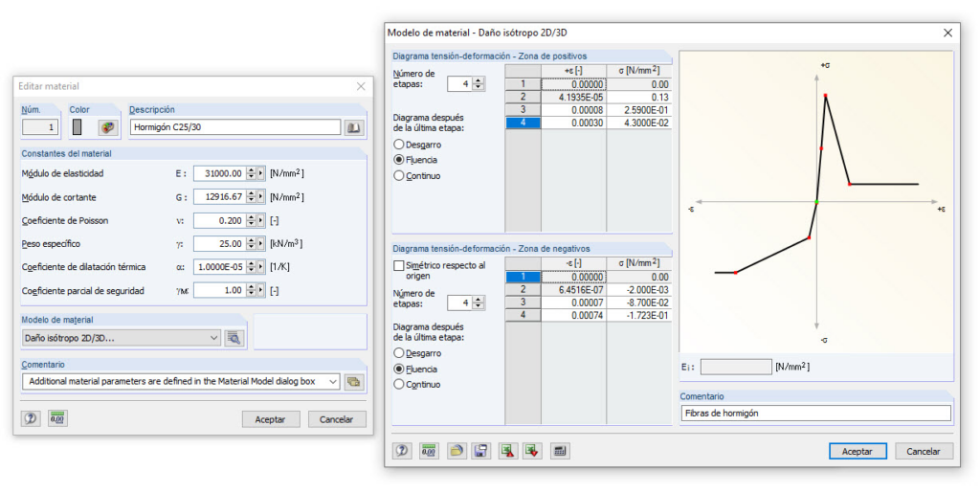Open units and decimals in Modelo de material
The image size is (980, 493).
[x=429, y=450]
